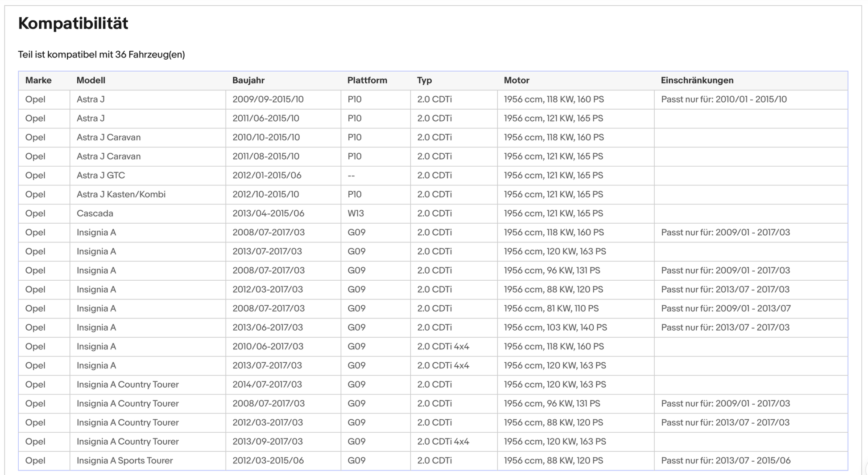Select the Insignia A Sports Tourer row

[433, 461]
